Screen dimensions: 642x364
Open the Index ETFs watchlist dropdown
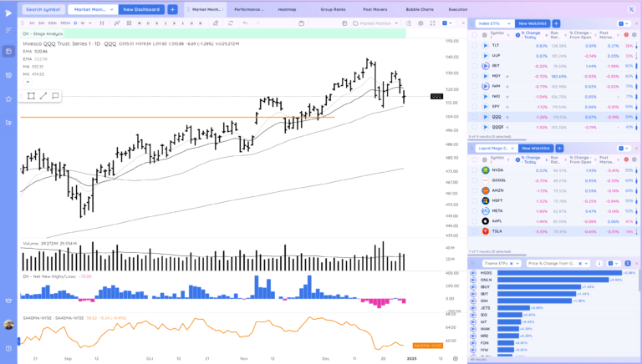(493, 23)
